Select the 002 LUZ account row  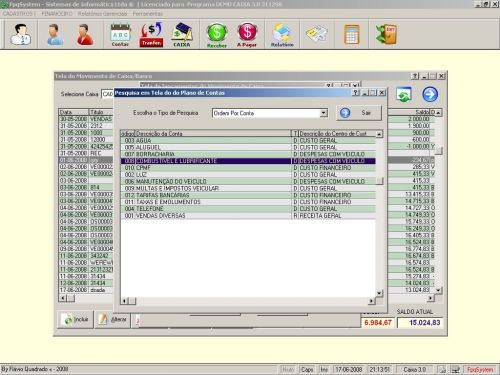tap(248, 175)
